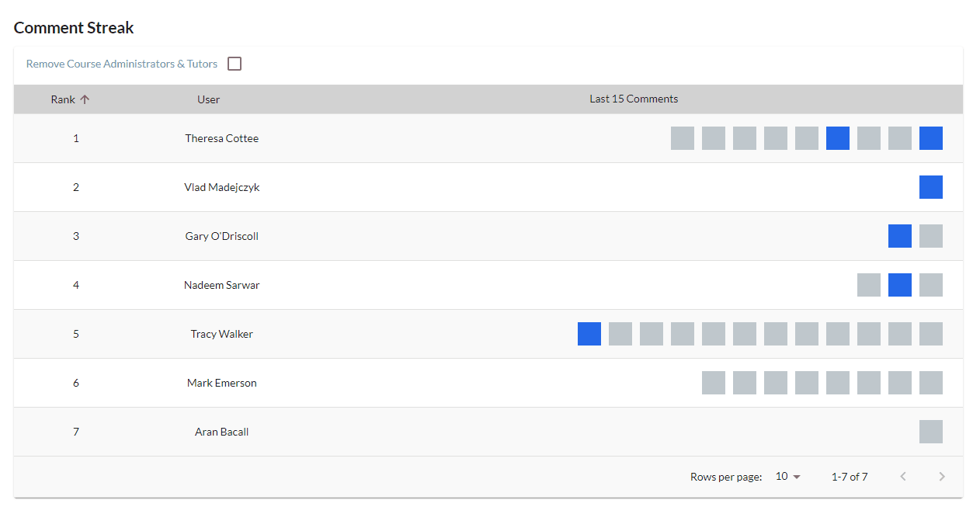Screen dimensions: 980x507
Task: Select Nadeem Sarwar's middle blue square
Action: tap(899, 285)
